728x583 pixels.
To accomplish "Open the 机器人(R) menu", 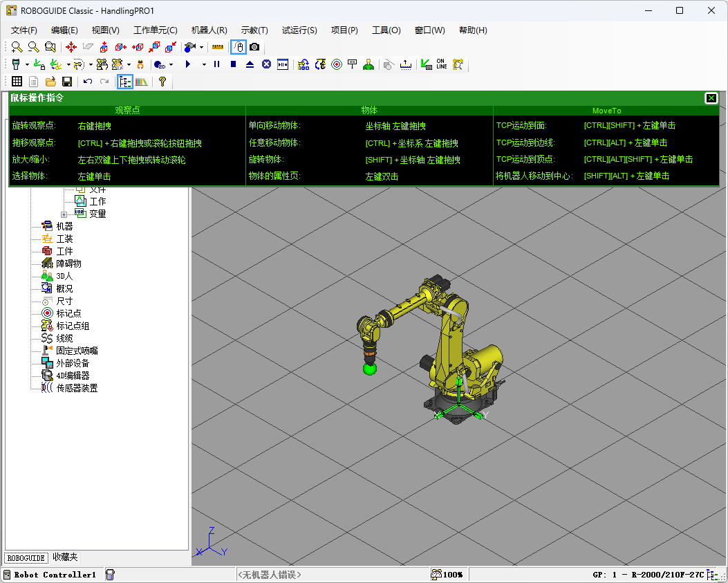I will (x=209, y=30).
